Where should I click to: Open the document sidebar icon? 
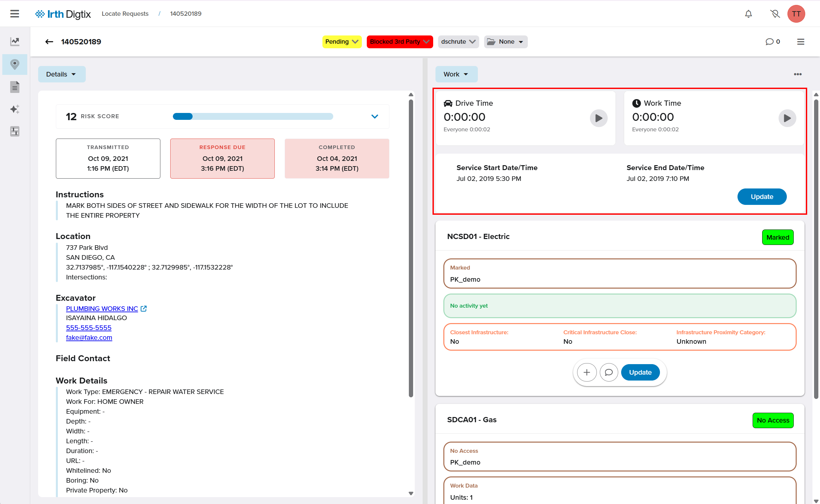pos(14,87)
